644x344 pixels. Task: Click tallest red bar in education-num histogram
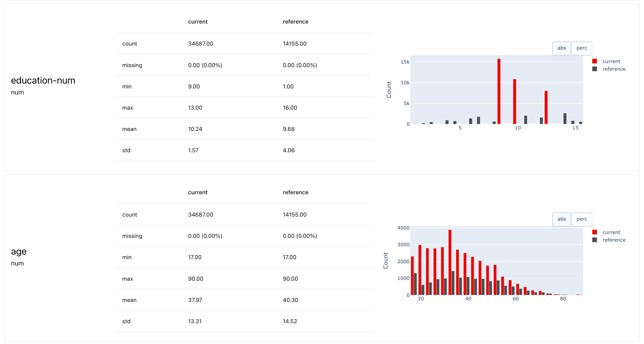[499, 91]
